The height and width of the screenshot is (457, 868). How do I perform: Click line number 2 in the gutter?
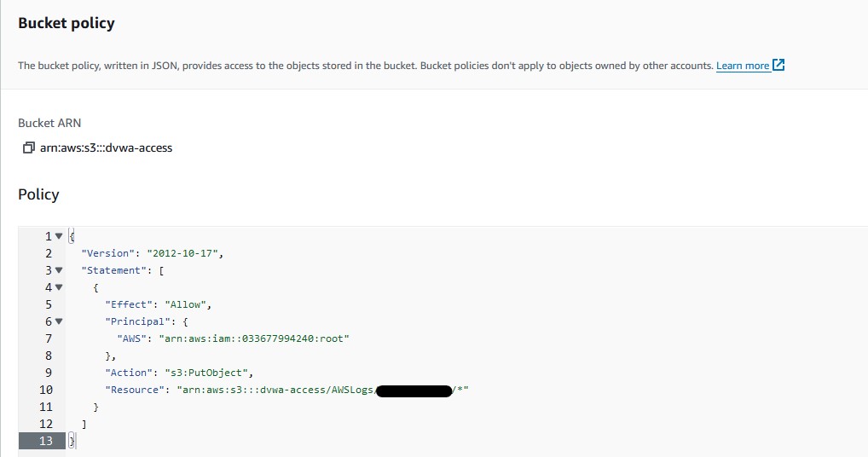[x=49, y=253]
